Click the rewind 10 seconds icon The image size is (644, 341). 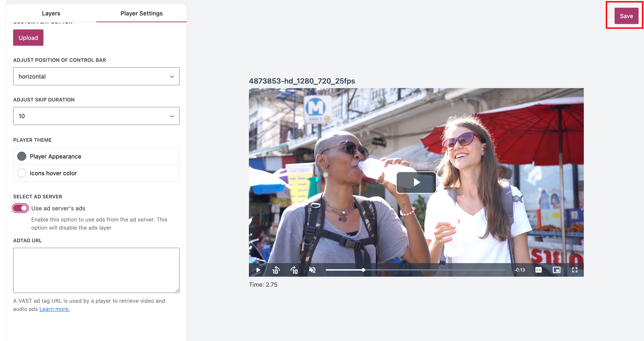[x=276, y=270]
